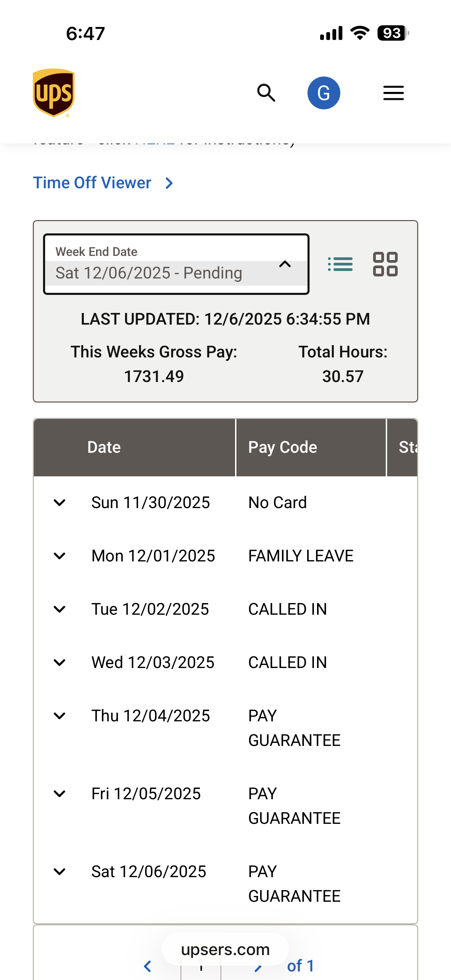Tap the UPS shield logo

[x=54, y=93]
